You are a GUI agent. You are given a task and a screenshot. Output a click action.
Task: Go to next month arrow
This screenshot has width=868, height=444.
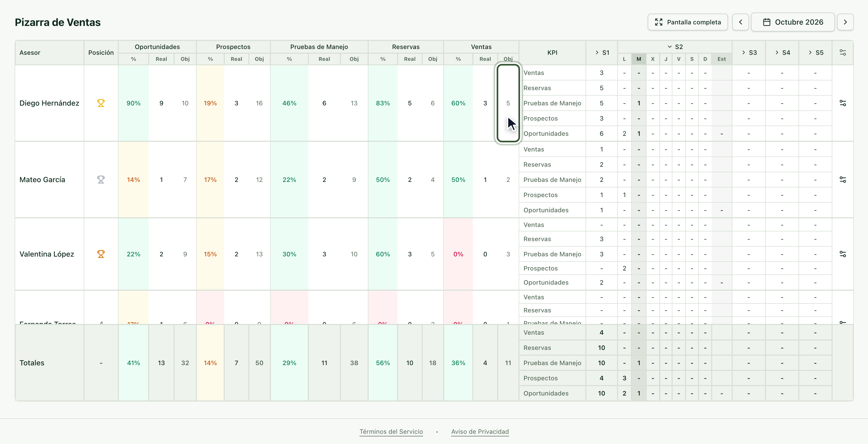coord(845,22)
